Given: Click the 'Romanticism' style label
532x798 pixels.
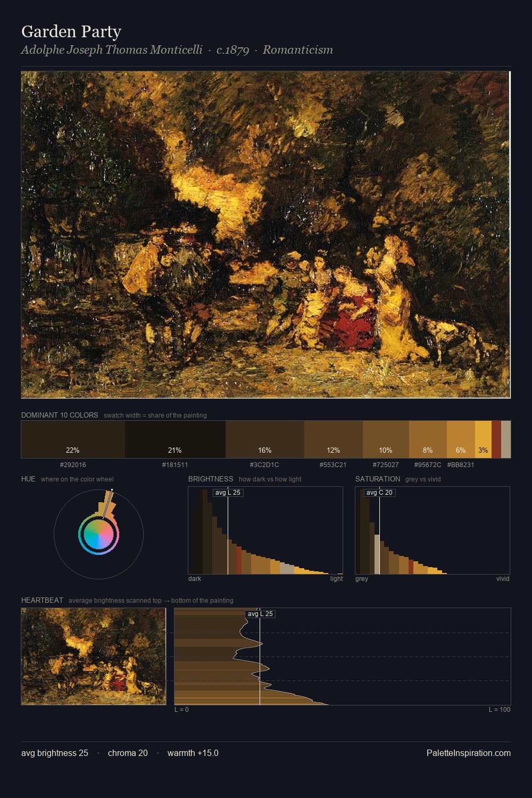Looking at the screenshot, I should point(298,50).
